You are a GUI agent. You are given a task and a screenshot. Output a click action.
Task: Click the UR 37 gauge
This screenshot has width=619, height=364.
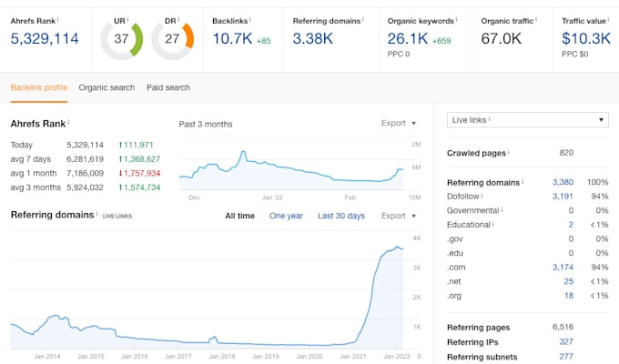pos(122,41)
